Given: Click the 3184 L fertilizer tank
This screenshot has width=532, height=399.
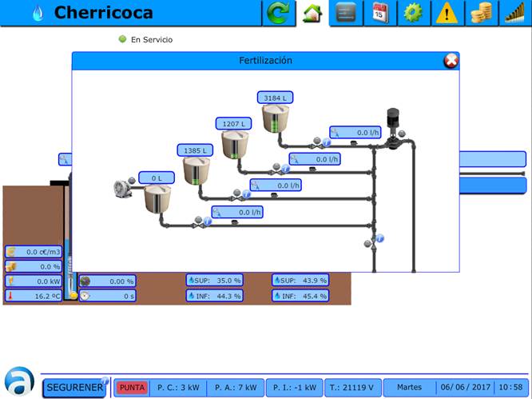Looking at the screenshot, I should point(275,118).
